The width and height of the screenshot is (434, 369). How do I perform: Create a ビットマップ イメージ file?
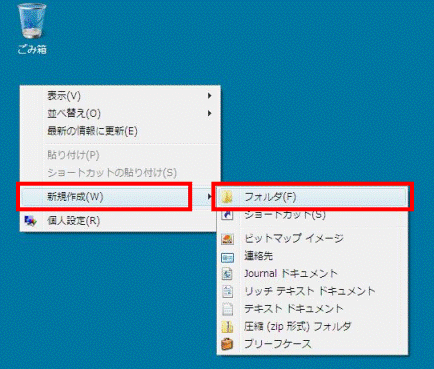pos(312,239)
